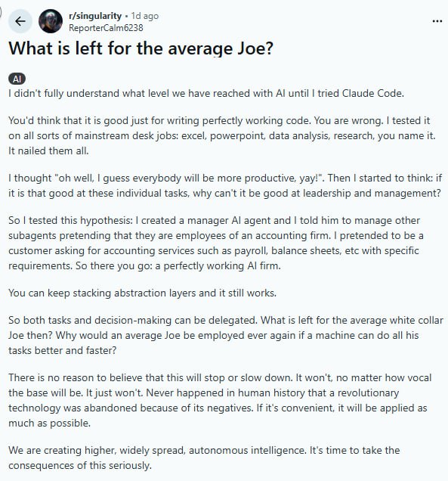
Task: Click the line 'tasks better and faster?'
Action: pos(63,350)
